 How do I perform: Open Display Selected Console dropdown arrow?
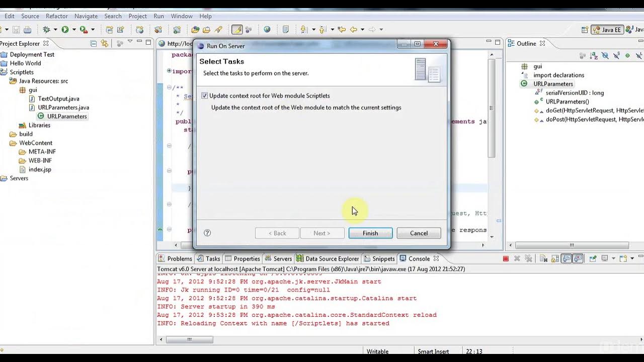pyautogui.click(x=612, y=258)
